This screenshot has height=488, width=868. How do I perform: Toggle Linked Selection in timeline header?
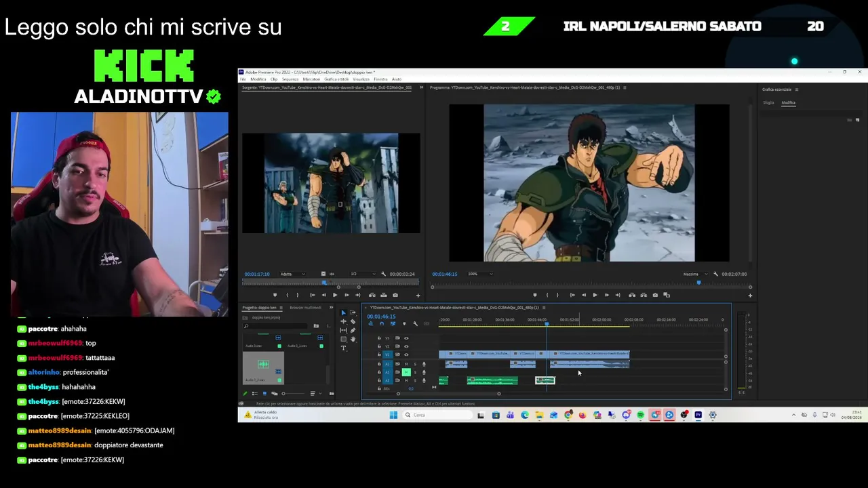393,323
